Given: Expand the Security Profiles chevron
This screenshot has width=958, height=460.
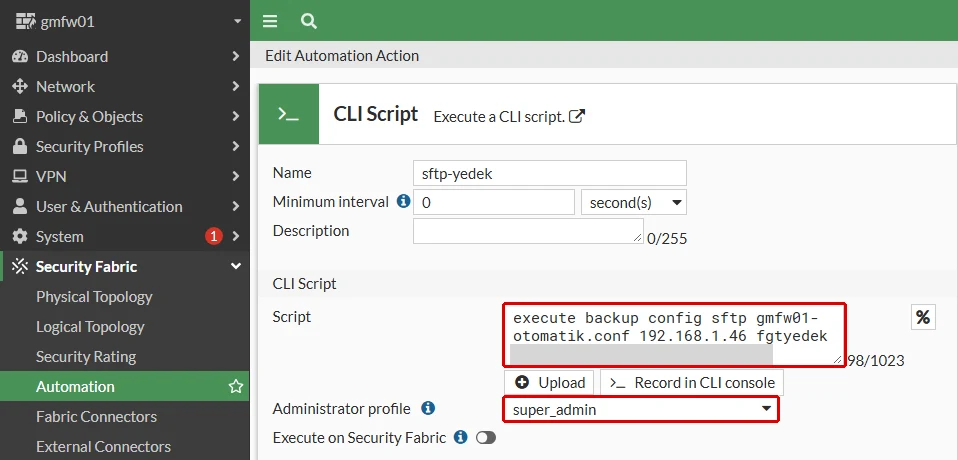Looking at the screenshot, I should click(x=236, y=146).
